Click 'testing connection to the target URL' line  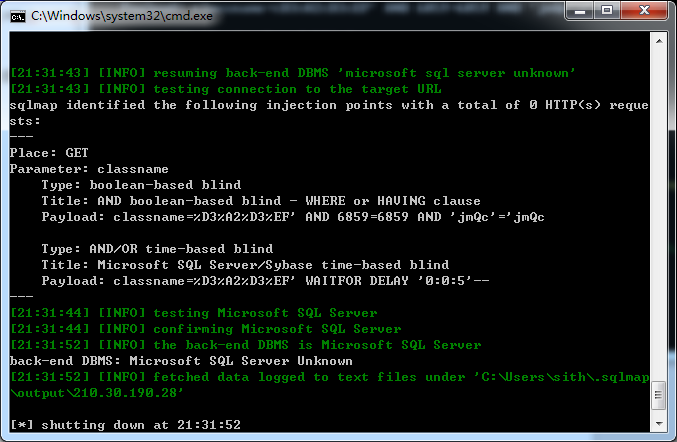pyautogui.click(x=225, y=89)
